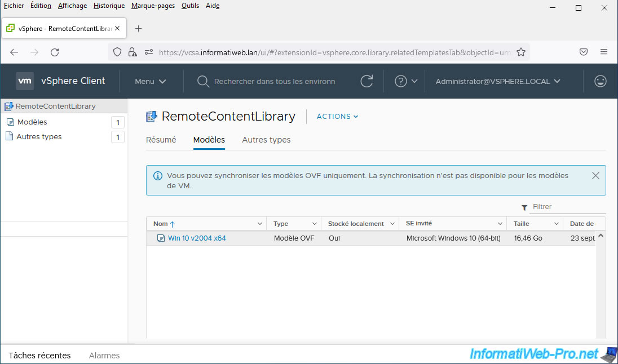Click the filter funnel icon
618x364 pixels.
click(x=524, y=207)
